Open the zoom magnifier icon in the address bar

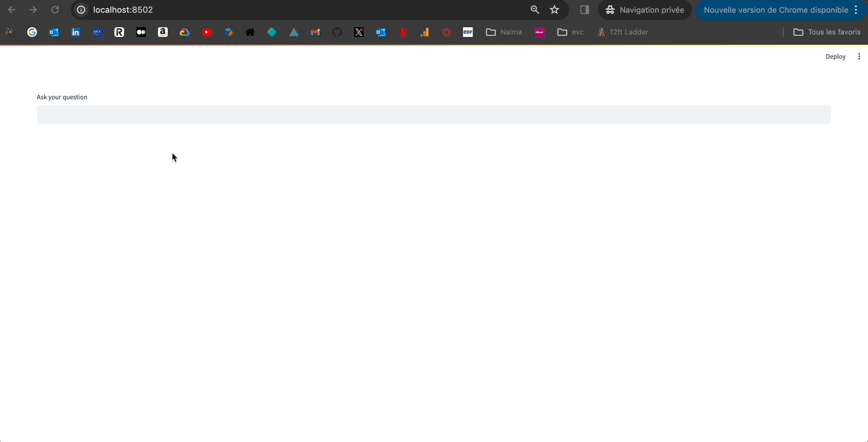pos(535,10)
